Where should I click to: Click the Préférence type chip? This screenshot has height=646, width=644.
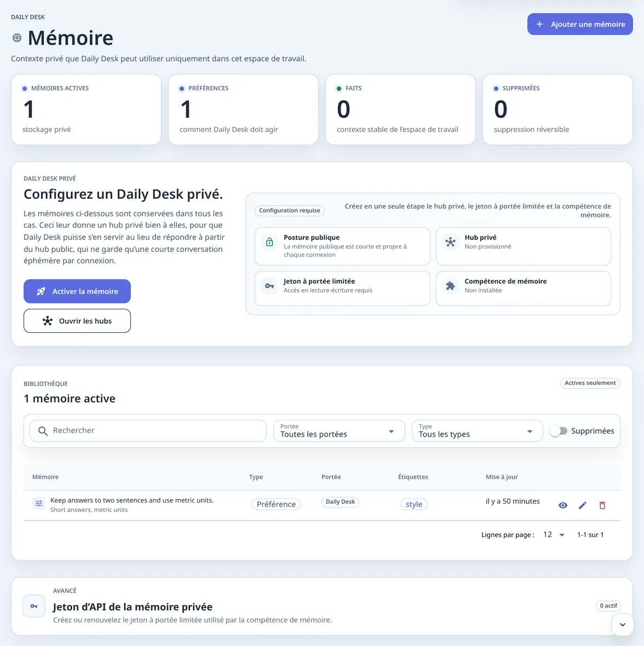coord(276,504)
